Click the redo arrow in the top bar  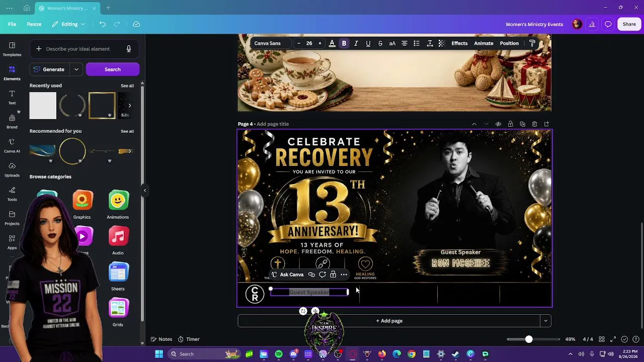coord(117,24)
